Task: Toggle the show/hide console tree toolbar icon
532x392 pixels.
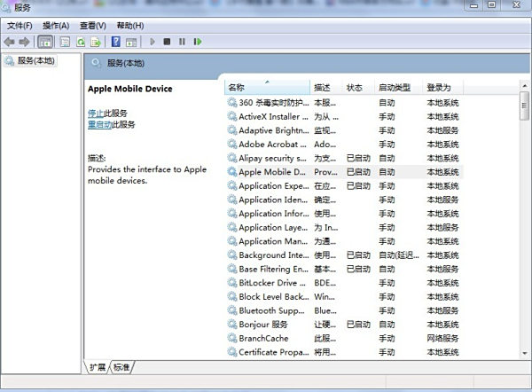Action: 45,42
